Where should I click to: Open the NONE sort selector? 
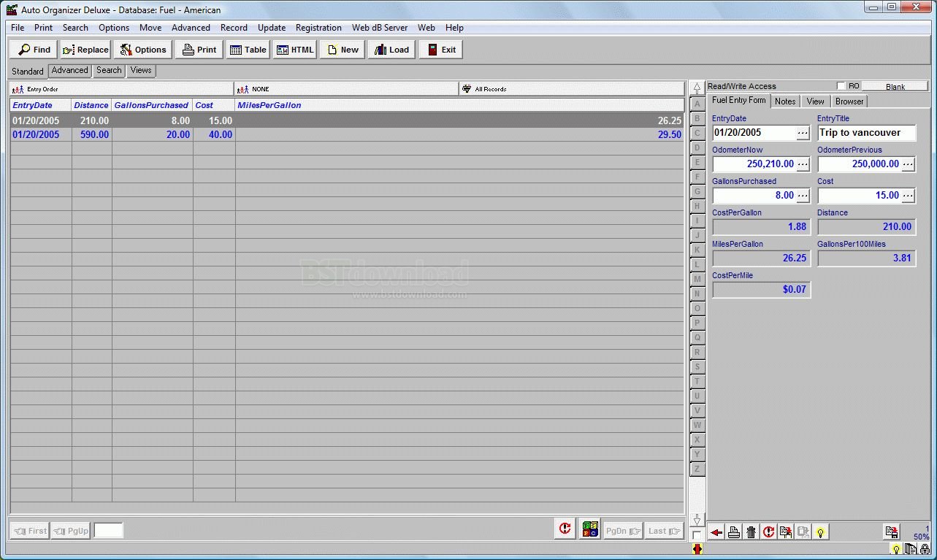click(346, 89)
